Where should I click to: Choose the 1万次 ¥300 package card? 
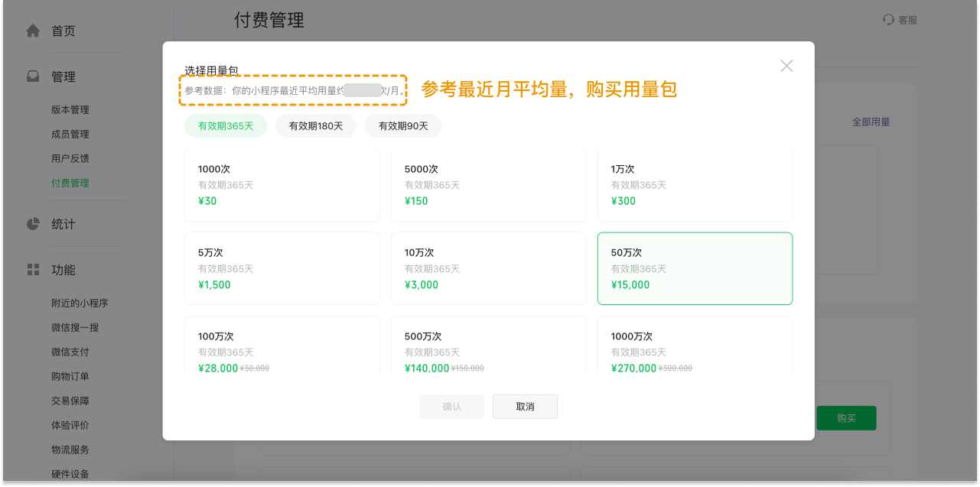point(695,185)
